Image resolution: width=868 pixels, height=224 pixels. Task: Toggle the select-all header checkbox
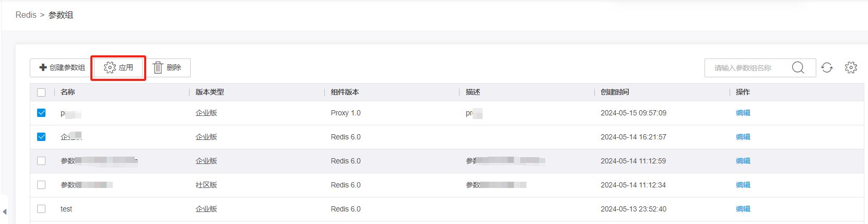coord(42,92)
